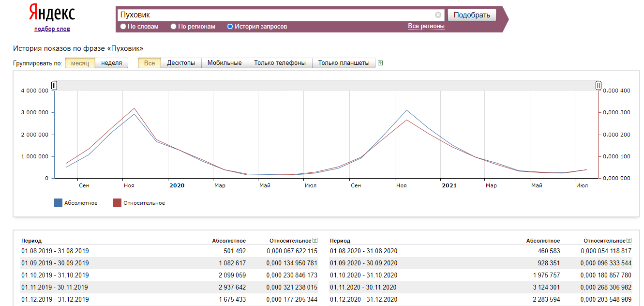
Task: Click the Пуховик search input field
Action: point(276,15)
